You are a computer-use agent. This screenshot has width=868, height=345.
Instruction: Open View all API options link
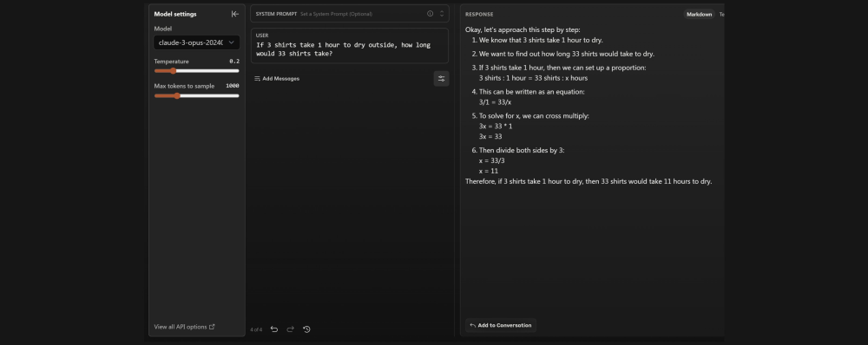(x=181, y=327)
